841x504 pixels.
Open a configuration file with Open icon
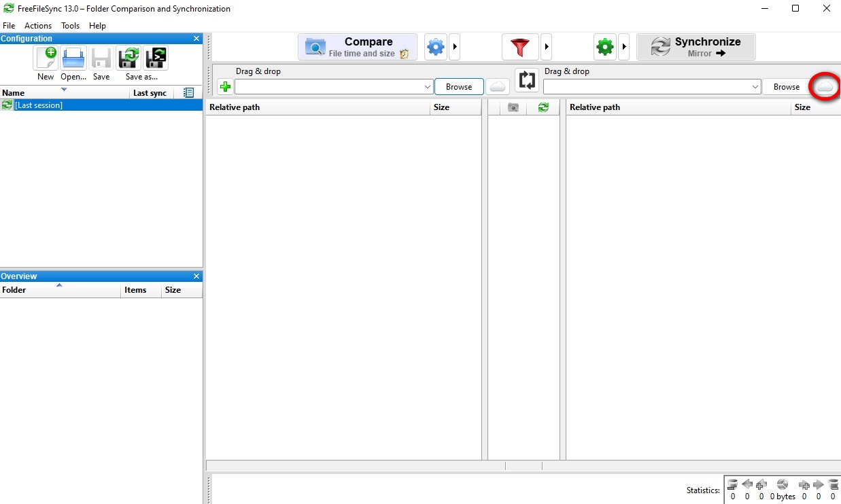click(x=73, y=58)
